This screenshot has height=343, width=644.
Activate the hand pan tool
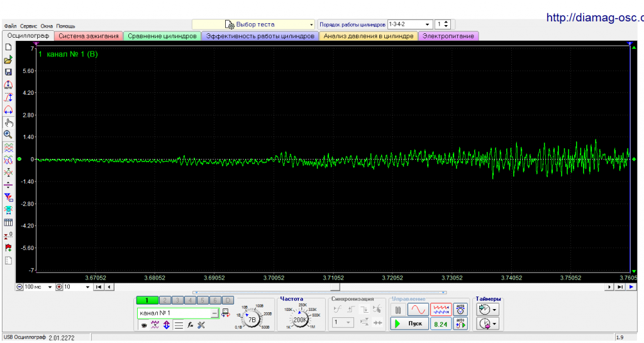coord(8,122)
